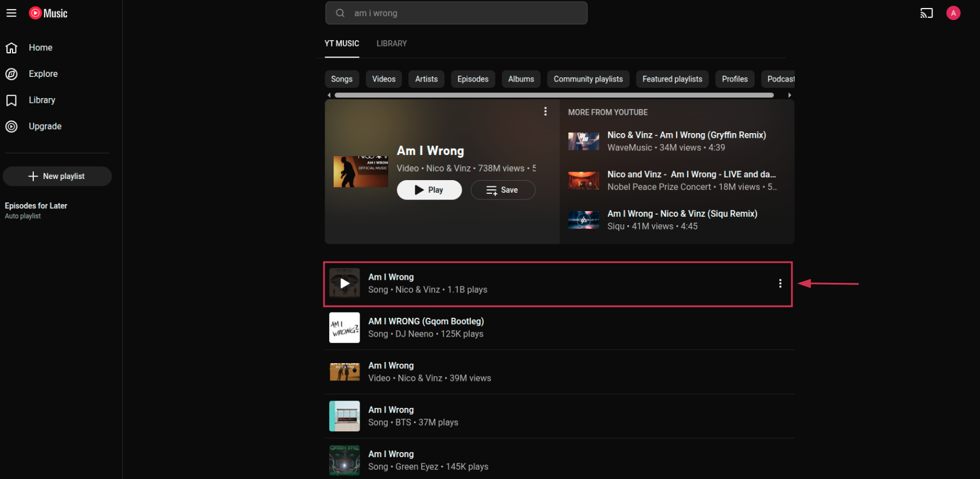
Task: Click 'Am I Wrong' title in 1.1B plays row
Action: coord(391,277)
